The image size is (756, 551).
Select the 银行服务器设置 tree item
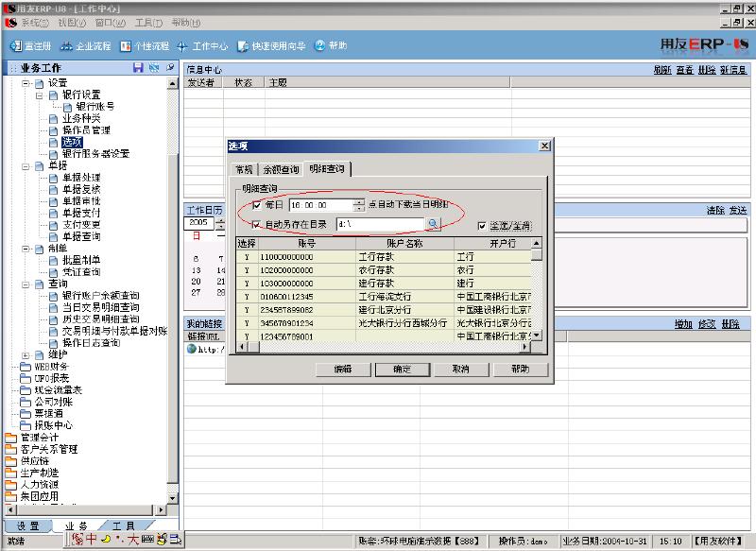[x=96, y=154]
